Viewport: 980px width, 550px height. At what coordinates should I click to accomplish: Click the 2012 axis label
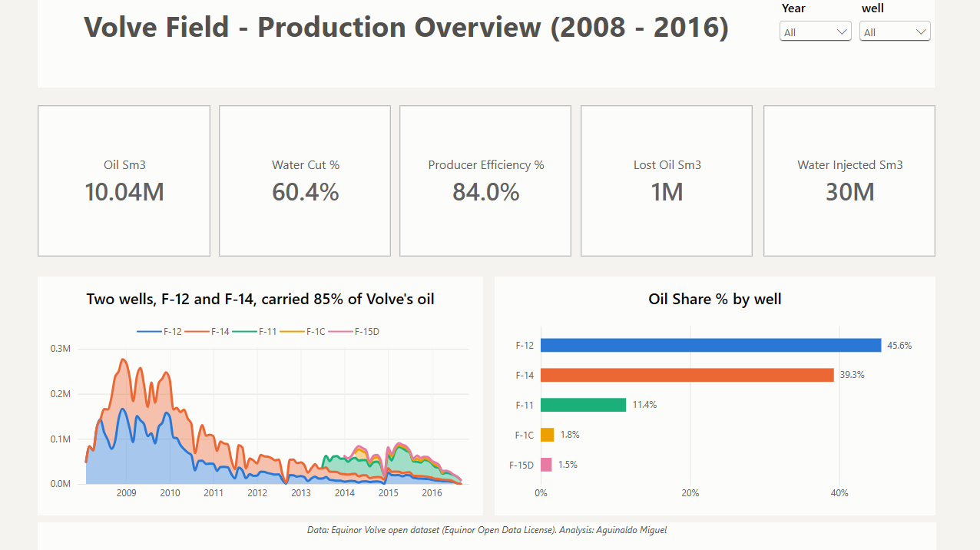click(x=257, y=493)
